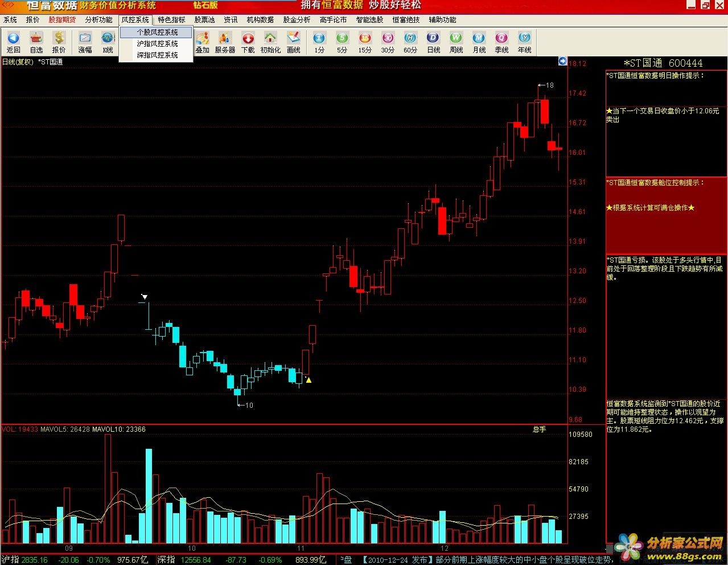Click the 风控系统 menu header

tap(135, 20)
